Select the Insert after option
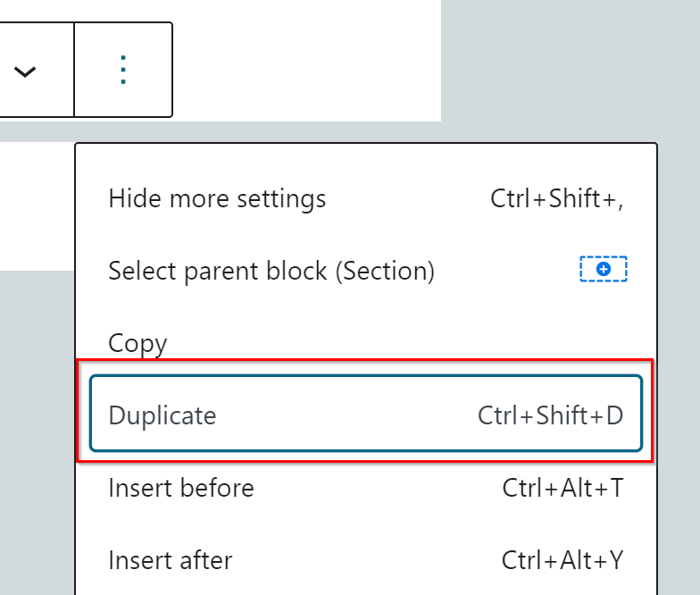Screen dimensions: 700x595 point(171,560)
